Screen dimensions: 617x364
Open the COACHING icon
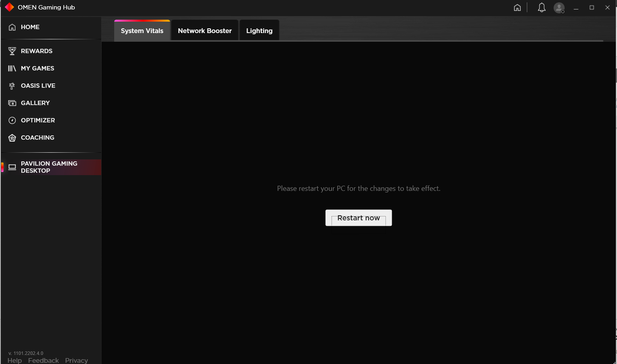coord(12,137)
